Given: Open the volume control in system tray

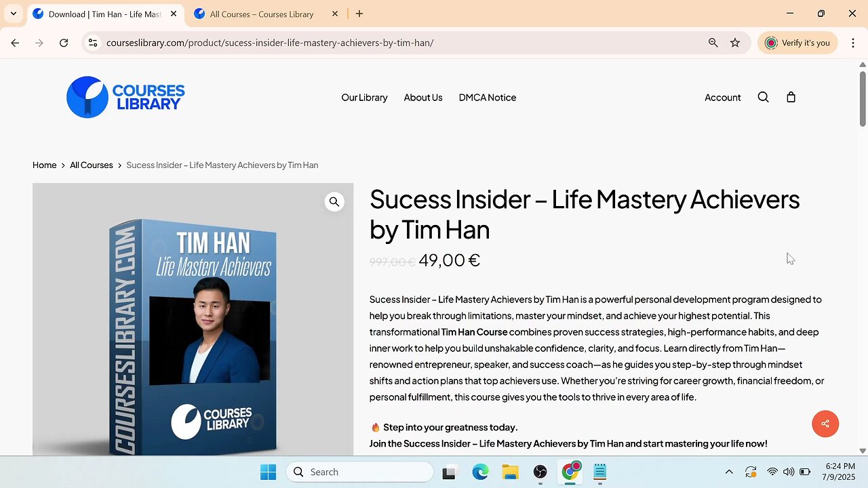Looking at the screenshot, I should point(789,472).
